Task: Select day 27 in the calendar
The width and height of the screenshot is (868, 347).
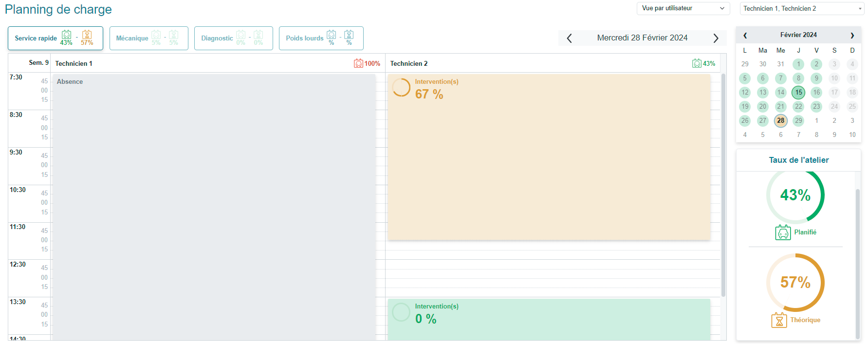Action: point(763,120)
